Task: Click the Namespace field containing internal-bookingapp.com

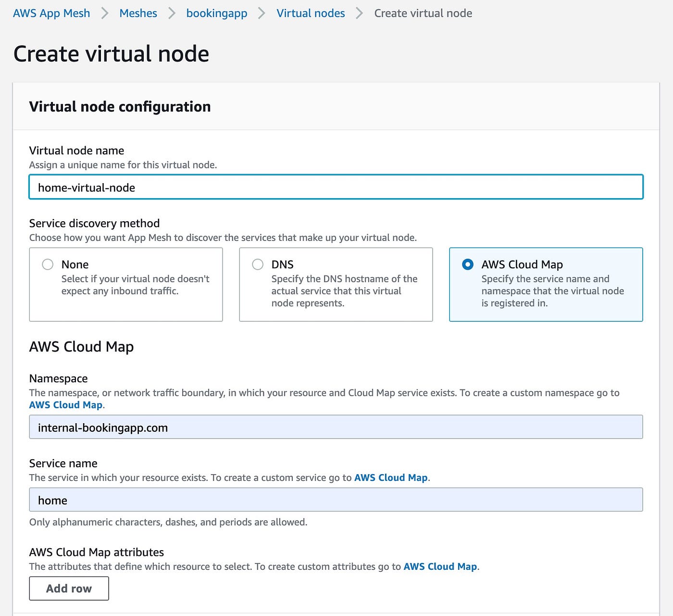Action: coord(336,427)
